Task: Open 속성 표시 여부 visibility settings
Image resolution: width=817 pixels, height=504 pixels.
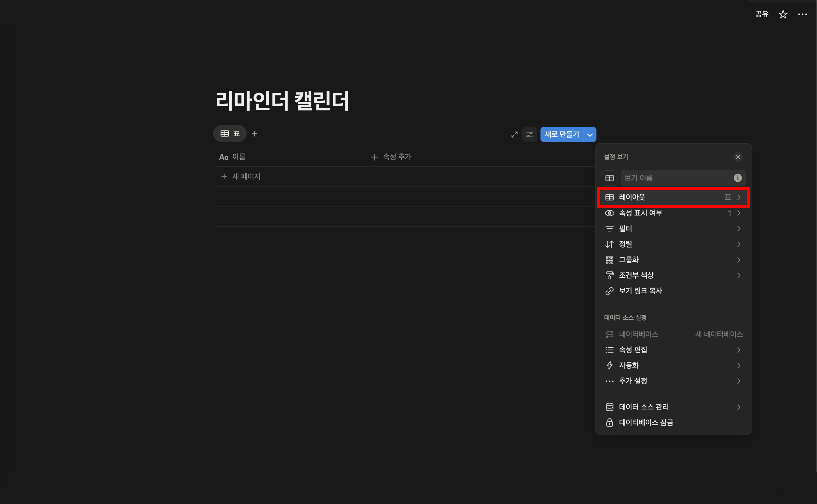Action: (x=673, y=213)
